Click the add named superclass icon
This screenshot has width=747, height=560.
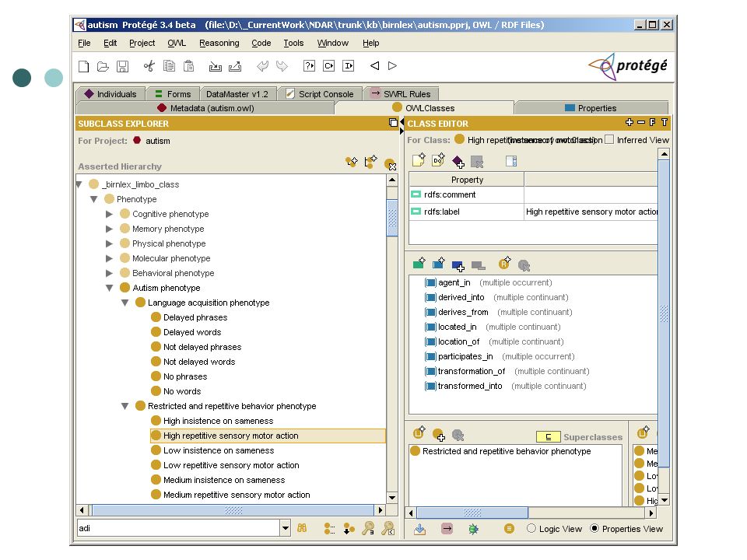(x=438, y=434)
